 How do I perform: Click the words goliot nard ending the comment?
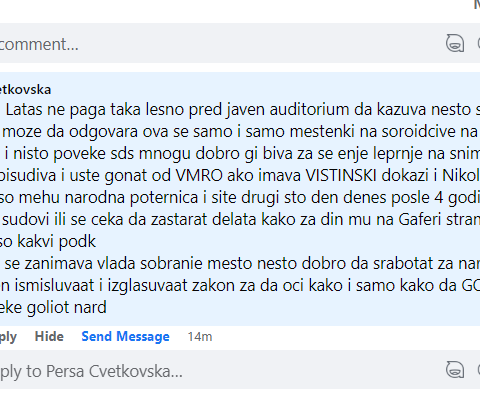click(x=66, y=307)
